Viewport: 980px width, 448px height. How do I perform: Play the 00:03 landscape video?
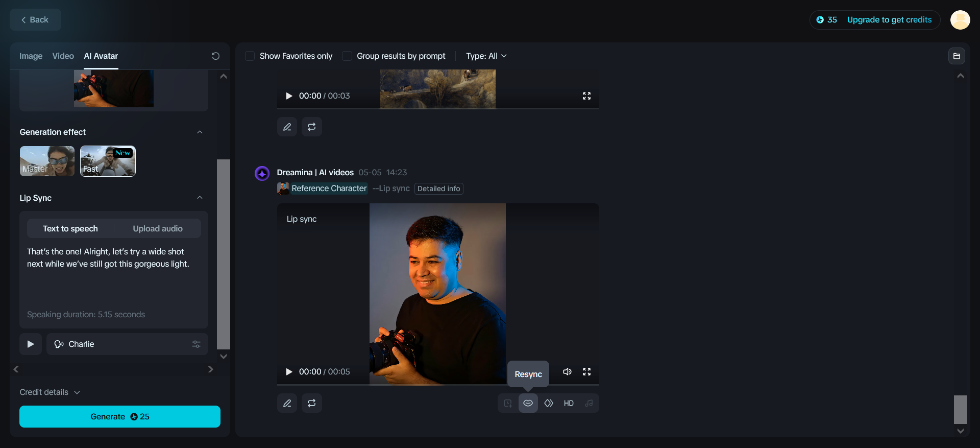[x=289, y=96]
